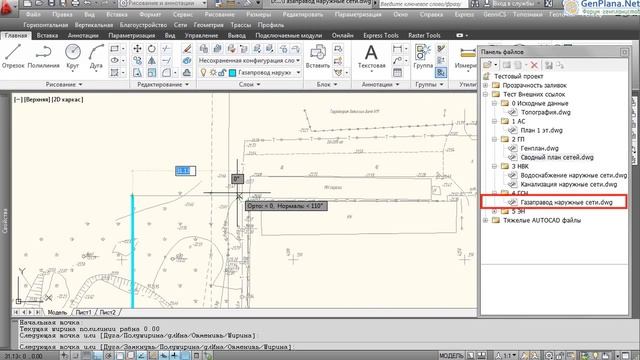Viewport: 640px width, 360px height.
Task: Open the Несохраненная конфигурация слоев dropdown
Action: [250, 60]
